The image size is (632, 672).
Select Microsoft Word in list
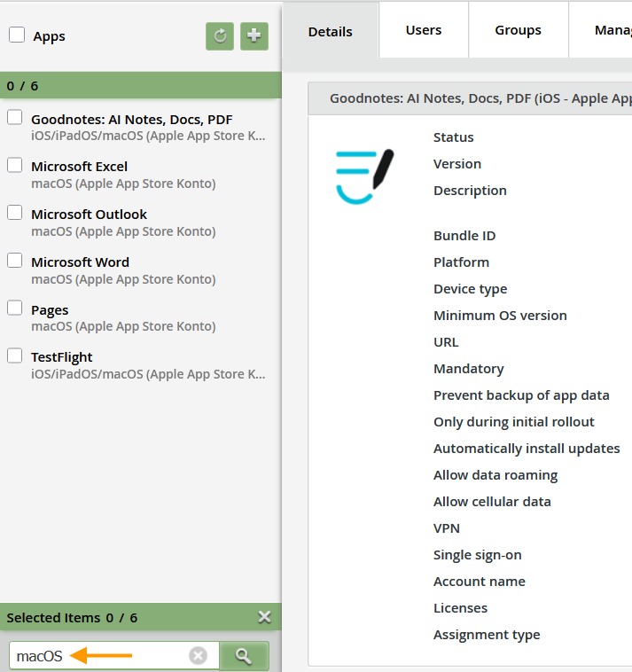pyautogui.click(x=80, y=262)
